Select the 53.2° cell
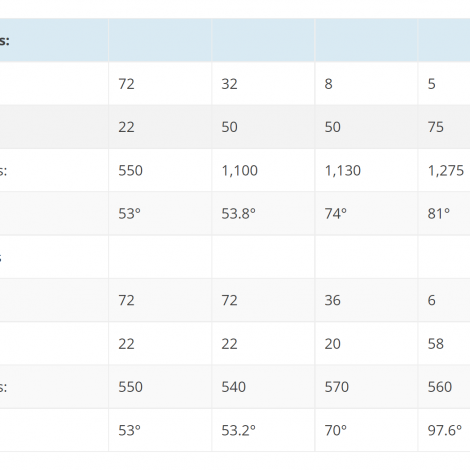 point(263,430)
